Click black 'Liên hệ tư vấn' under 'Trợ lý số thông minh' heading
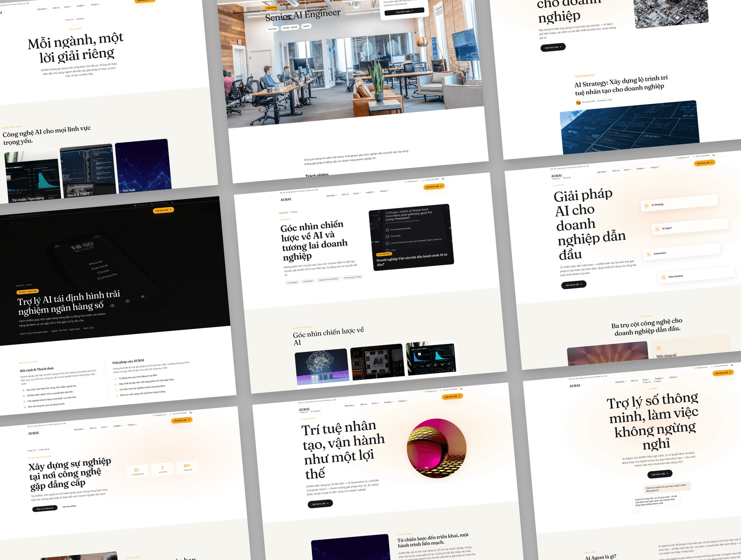The image size is (741, 560). [x=660, y=474]
